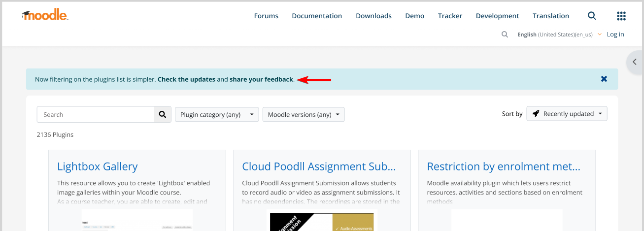The height and width of the screenshot is (231, 644).
Task: Open Cloud Poodll Assignment Submission plugin
Action: (x=319, y=166)
